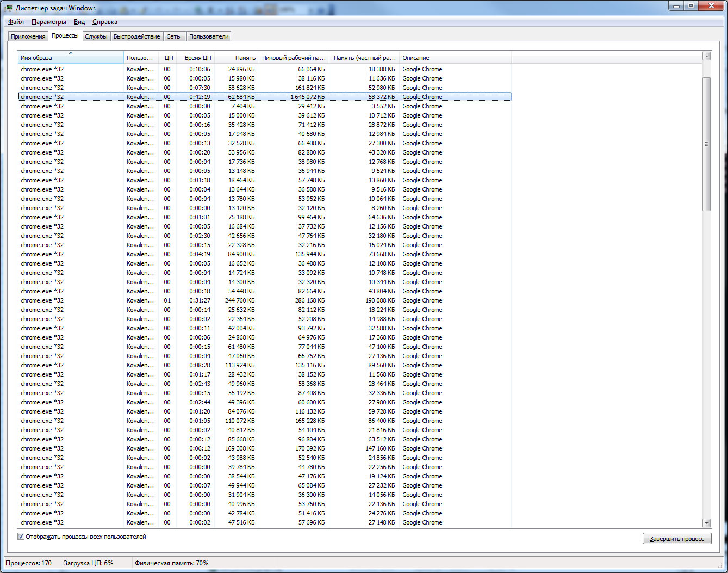728x573 pixels.
Task: Switch to the Сеть tab
Action: [173, 36]
